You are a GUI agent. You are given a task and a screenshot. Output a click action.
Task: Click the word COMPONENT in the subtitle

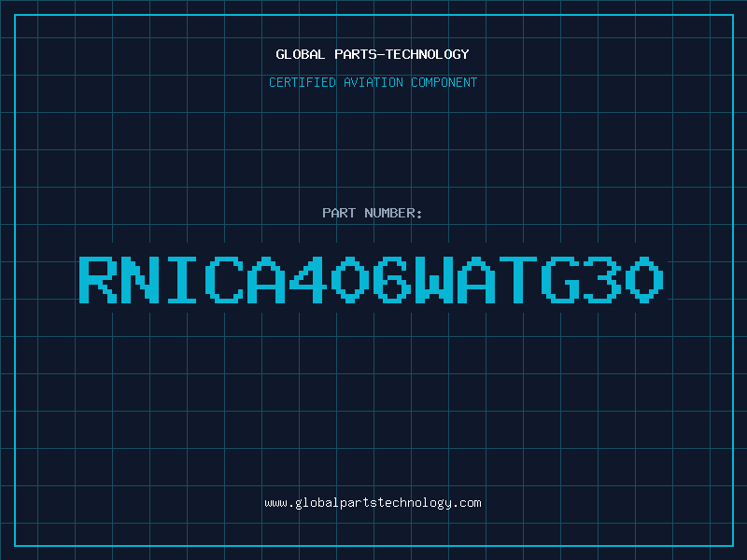click(x=444, y=82)
